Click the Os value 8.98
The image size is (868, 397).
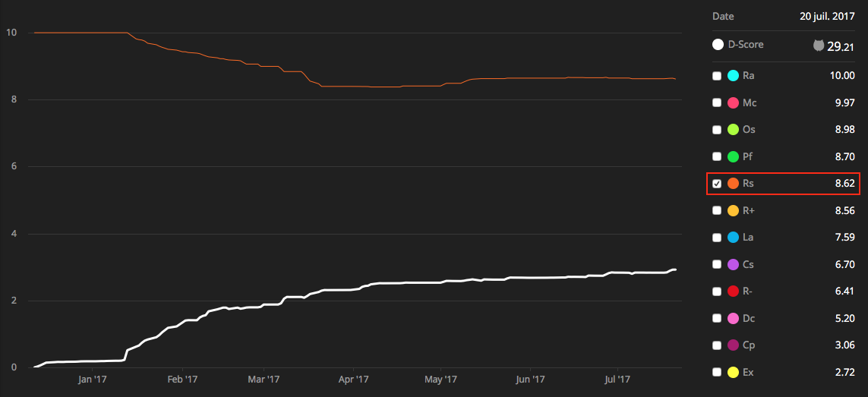[x=845, y=130]
